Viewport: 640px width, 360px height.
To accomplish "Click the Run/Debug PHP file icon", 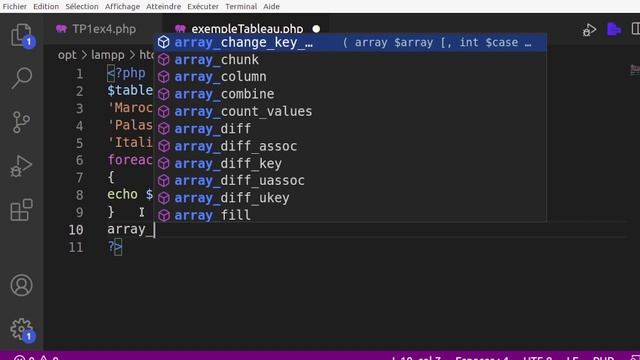I will (589, 30).
